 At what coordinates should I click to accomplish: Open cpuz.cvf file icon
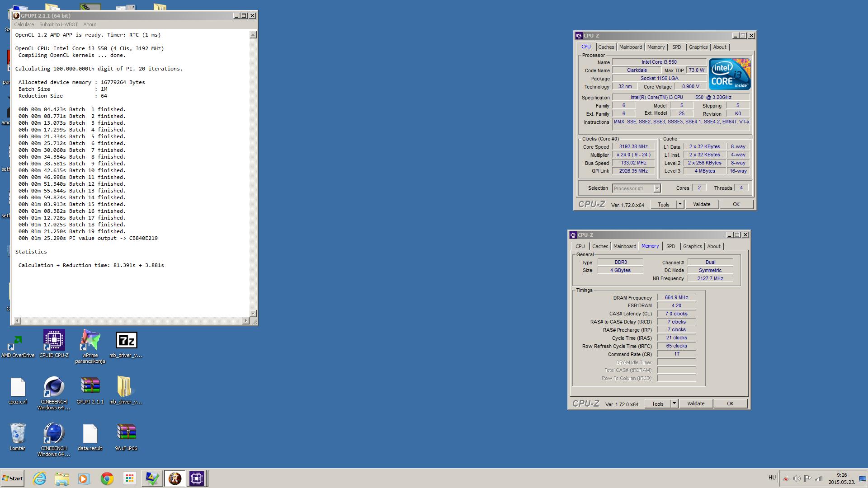click(x=18, y=391)
